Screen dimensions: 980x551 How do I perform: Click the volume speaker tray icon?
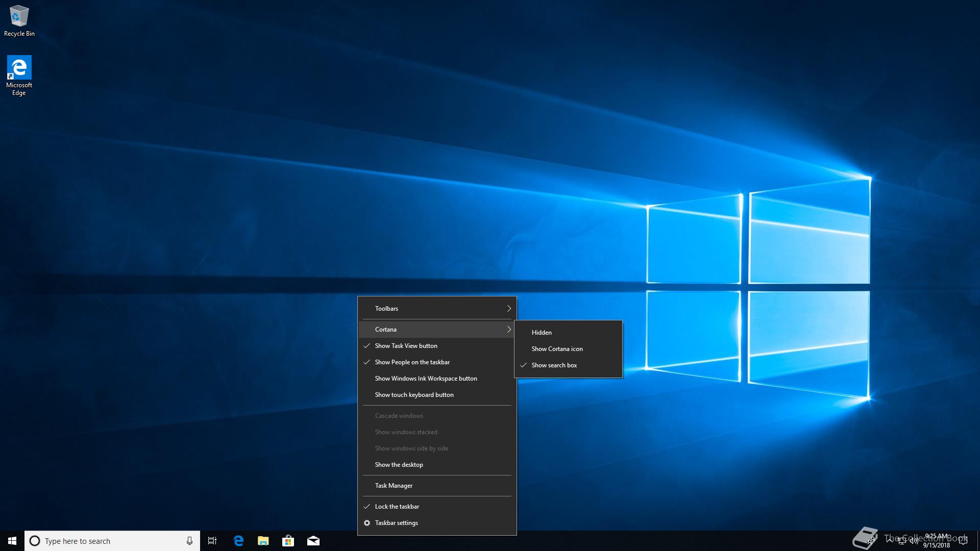click(914, 541)
